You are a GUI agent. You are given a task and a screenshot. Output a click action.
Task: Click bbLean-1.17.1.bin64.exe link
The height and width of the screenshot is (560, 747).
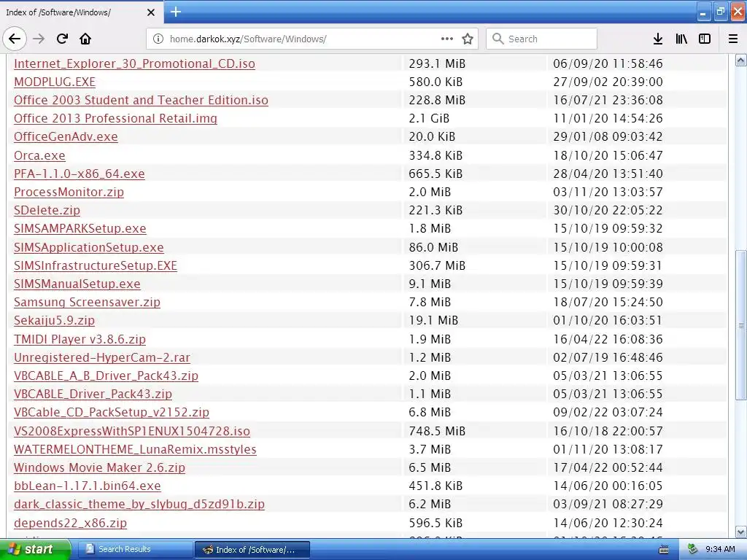[88, 486]
